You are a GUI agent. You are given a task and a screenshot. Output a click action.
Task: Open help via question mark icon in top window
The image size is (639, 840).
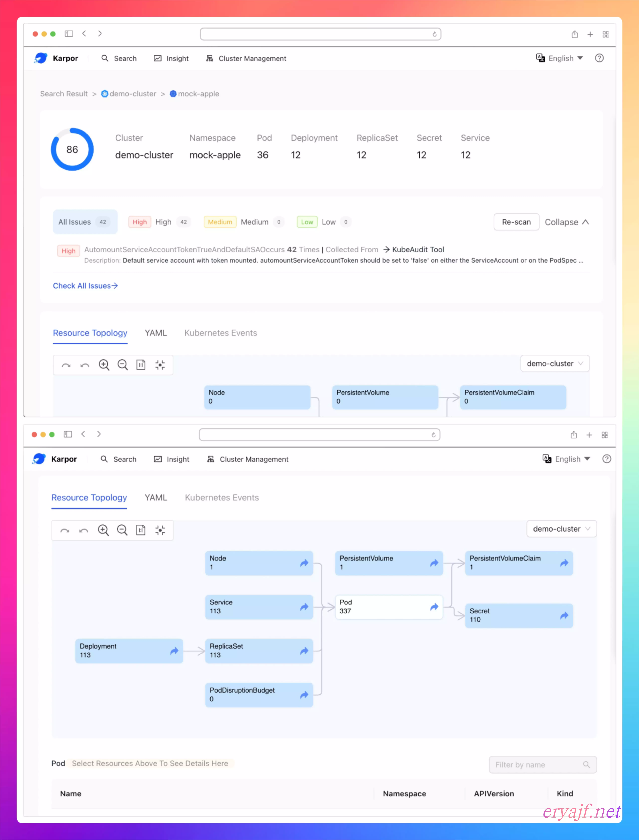599,58
